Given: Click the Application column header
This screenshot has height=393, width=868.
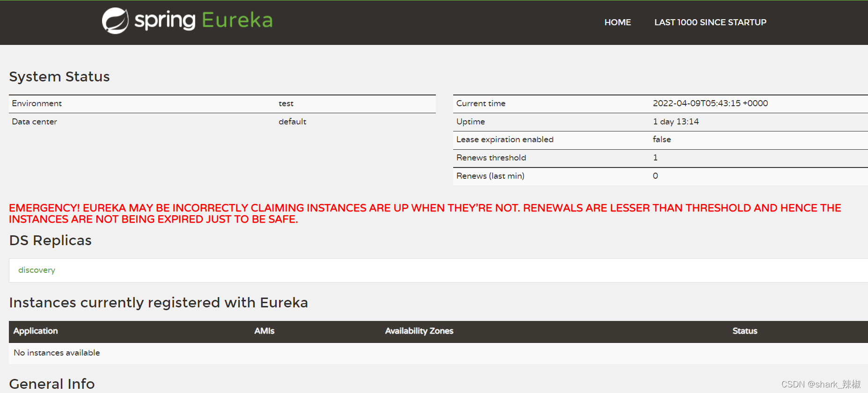Looking at the screenshot, I should [x=36, y=331].
